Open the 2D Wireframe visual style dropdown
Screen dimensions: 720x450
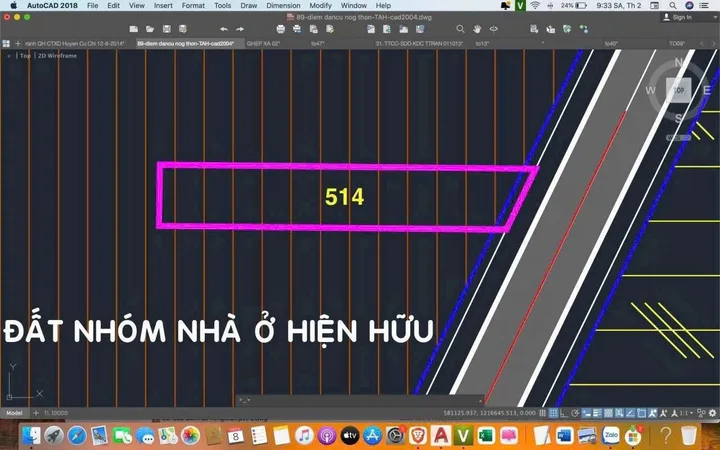[x=57, y=56]
